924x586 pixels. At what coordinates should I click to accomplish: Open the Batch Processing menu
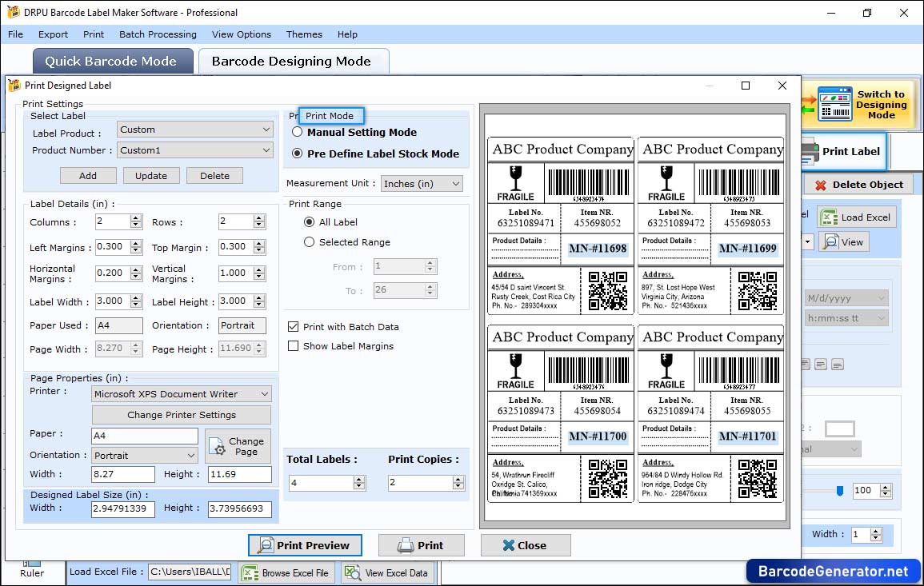pyautogui.click(x=158, y=34)
